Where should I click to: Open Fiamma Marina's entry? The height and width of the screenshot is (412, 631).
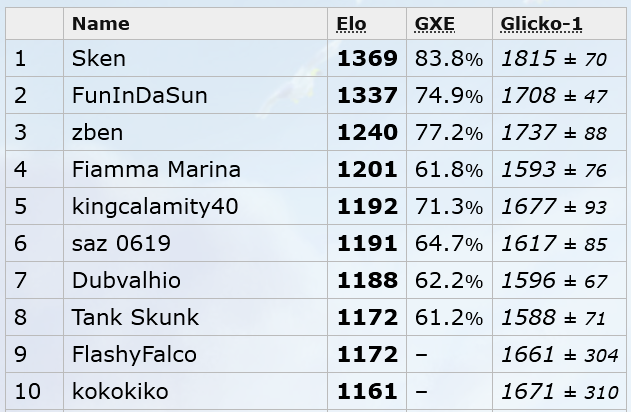coord(156,169)
